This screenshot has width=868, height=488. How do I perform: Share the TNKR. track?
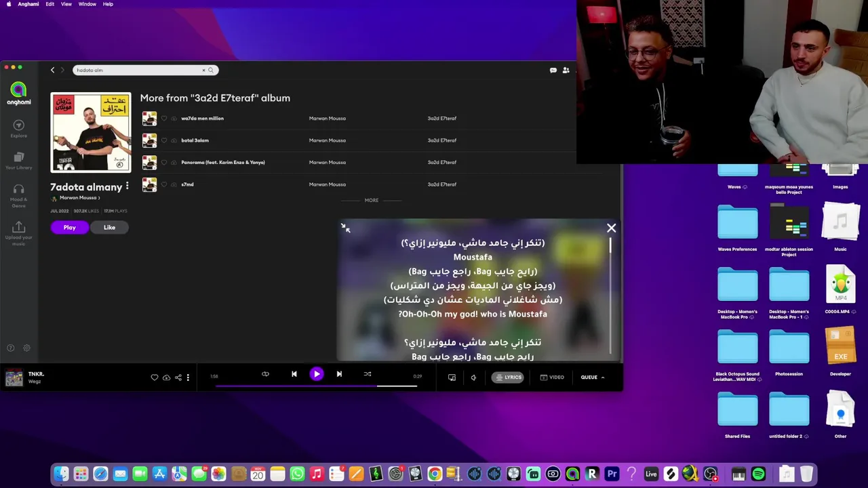[x=178, y=378]
